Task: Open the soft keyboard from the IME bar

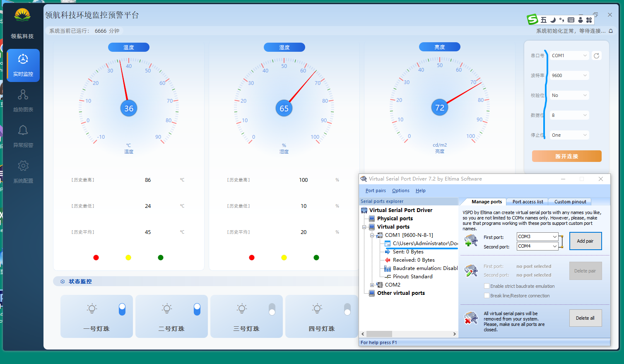Action: [x=571, y=20]
